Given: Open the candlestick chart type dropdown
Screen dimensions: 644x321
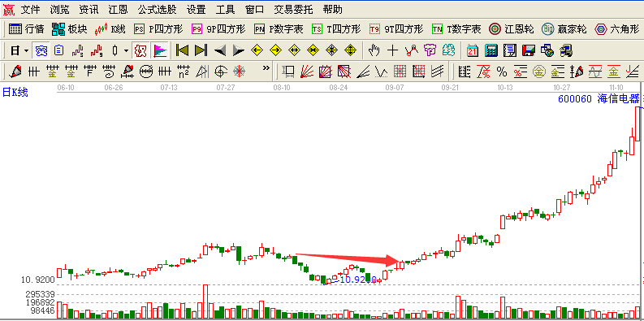Looking at the screenshot, I should click(126, 51).
